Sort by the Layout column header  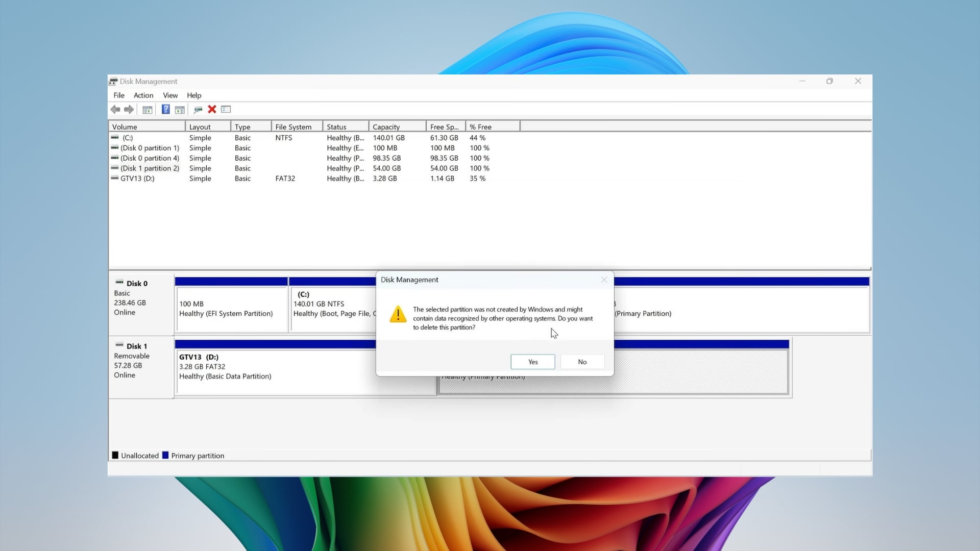click(x=208, y=127)
